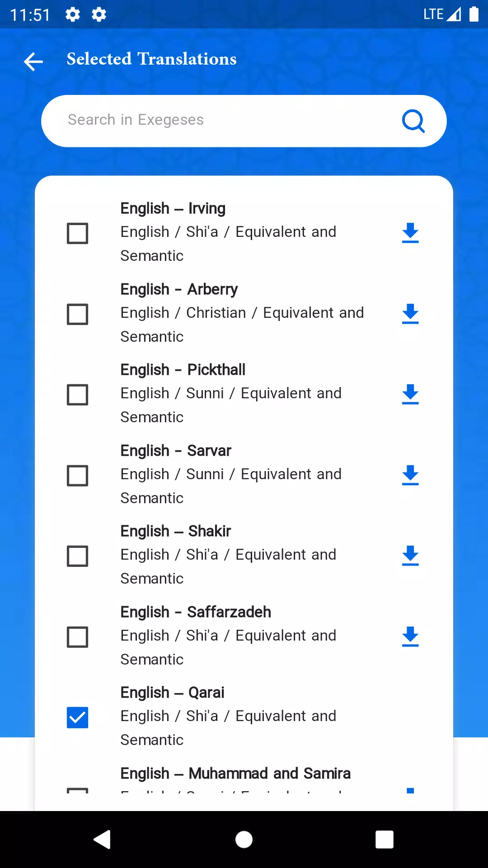The width and height of the screenshot is (488, 868).
Task: Tick the English Arberry checkbox
Action: coord(77,314)
